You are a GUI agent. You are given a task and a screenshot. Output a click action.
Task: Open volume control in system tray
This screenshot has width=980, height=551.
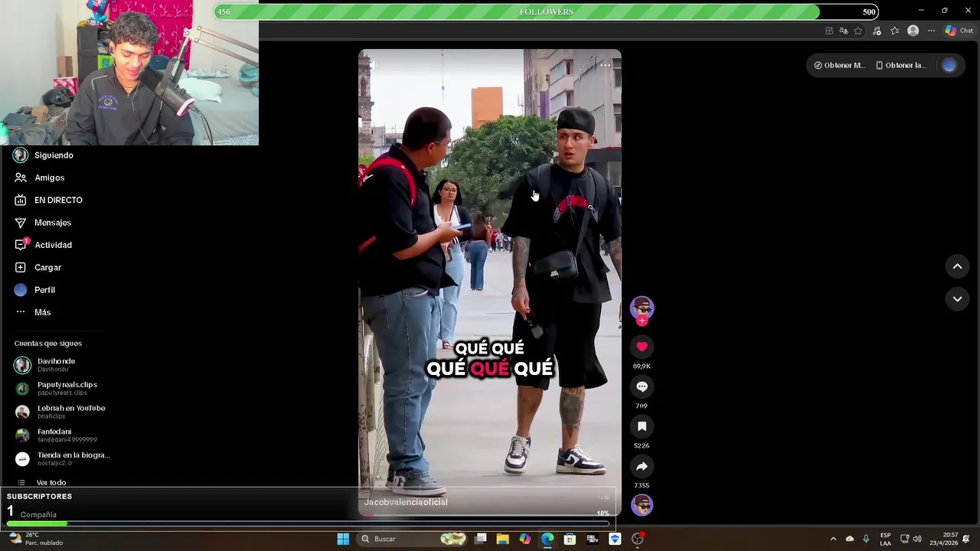coord(917,539)
